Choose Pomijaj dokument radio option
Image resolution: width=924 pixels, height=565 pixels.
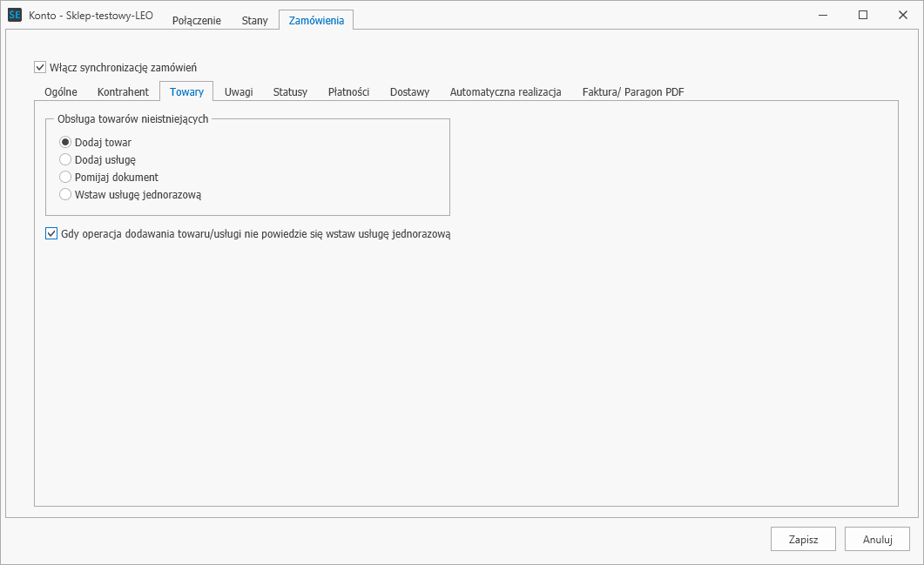point(65,178)
